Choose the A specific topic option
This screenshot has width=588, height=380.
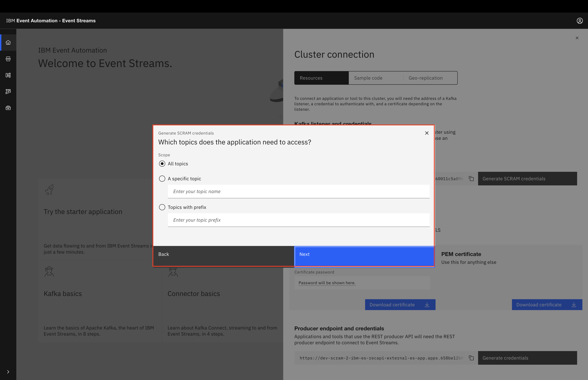click(x=162, y=179)
